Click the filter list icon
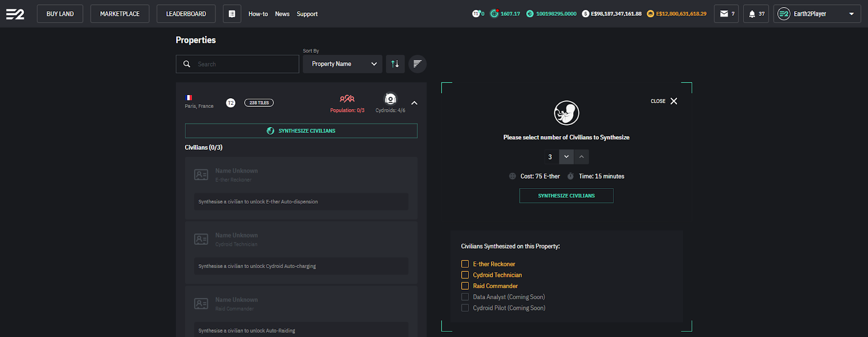The image size is (868, 337). tap(417, 64)
